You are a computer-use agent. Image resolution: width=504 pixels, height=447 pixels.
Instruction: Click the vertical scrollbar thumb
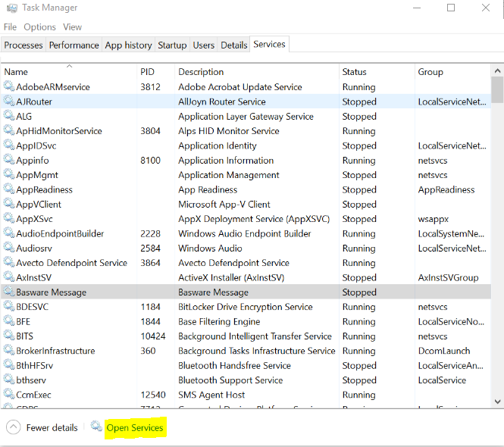coord(497,90)
